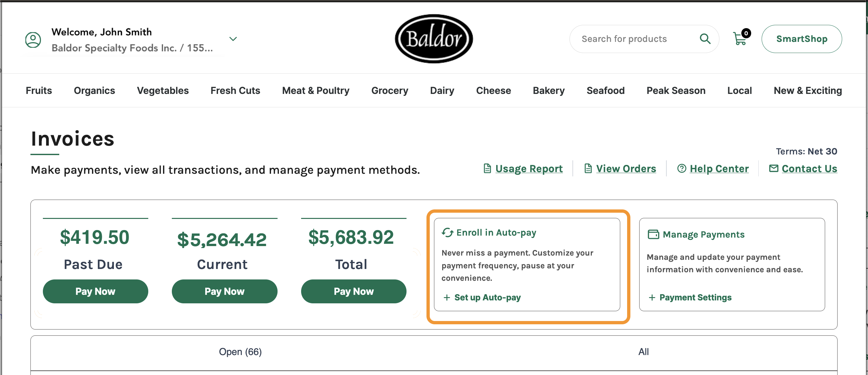868x375 pixels.
Task: Open the Cheese category menu
Action: click(x=493, y=91)
